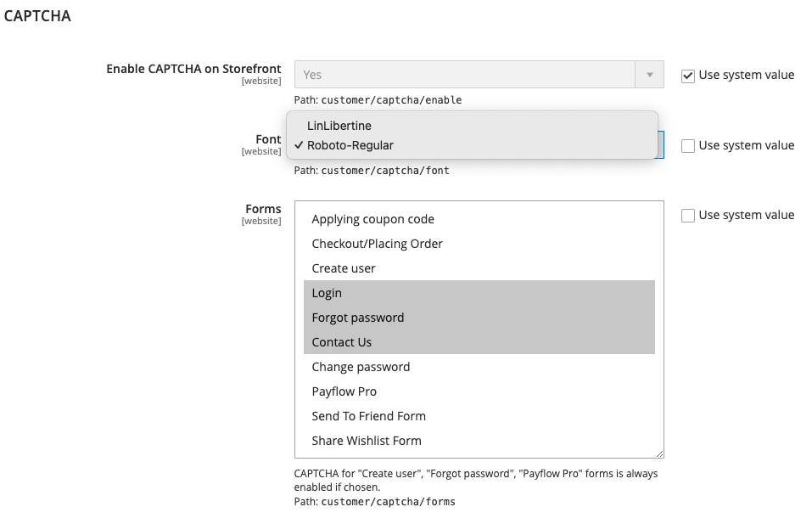Viewport: 812px width, 518px height.
Task: Select Create user in Forms list
Action: (x=479, y=268)
